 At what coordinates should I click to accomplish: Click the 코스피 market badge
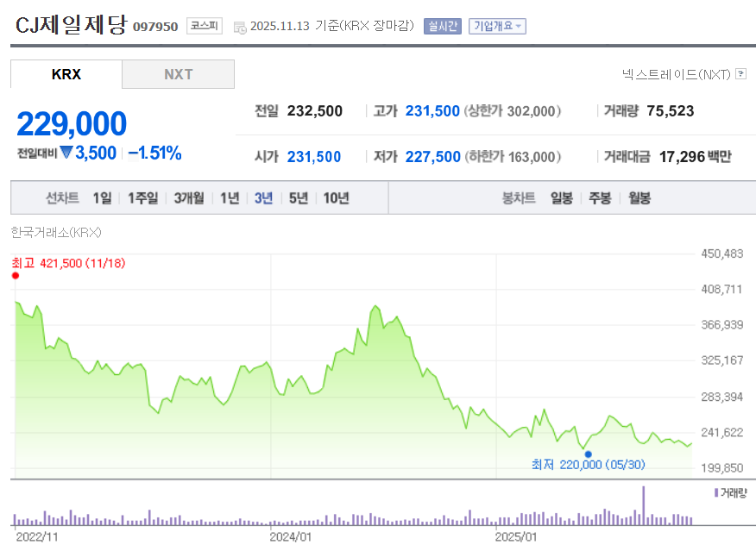pos(205,26)
